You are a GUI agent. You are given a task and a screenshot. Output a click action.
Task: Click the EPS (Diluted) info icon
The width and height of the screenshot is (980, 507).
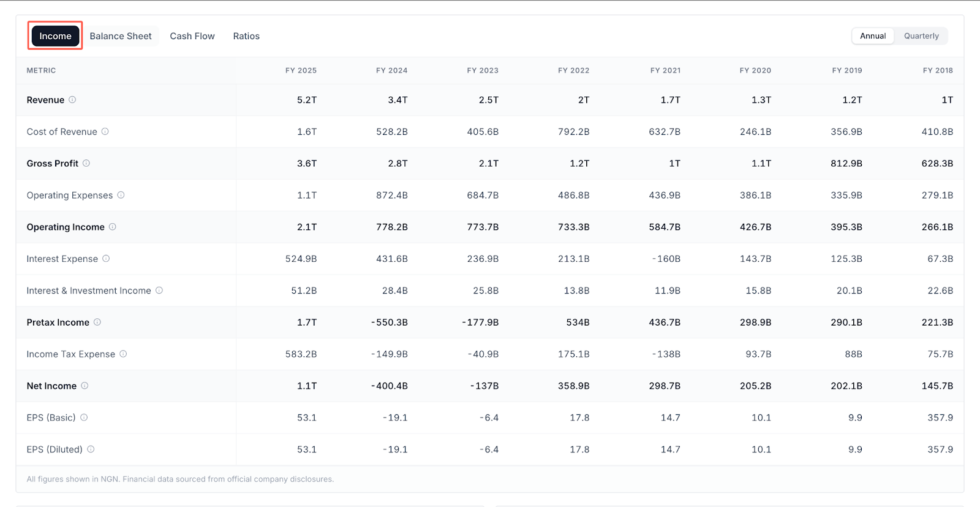pos(92,449)
